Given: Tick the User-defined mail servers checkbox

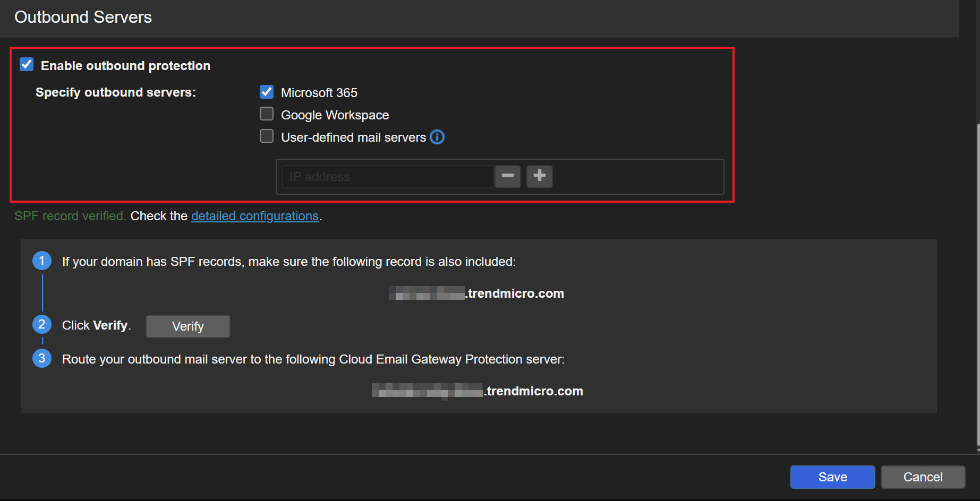Looking at the screenshot, I should 267,137.
